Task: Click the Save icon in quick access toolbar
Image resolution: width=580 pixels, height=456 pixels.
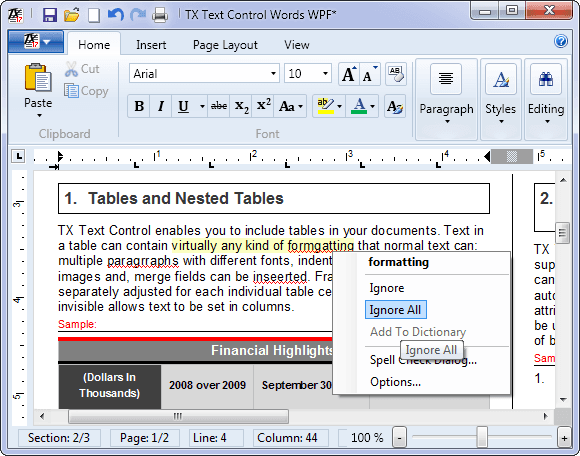Action: pos(50,15)
